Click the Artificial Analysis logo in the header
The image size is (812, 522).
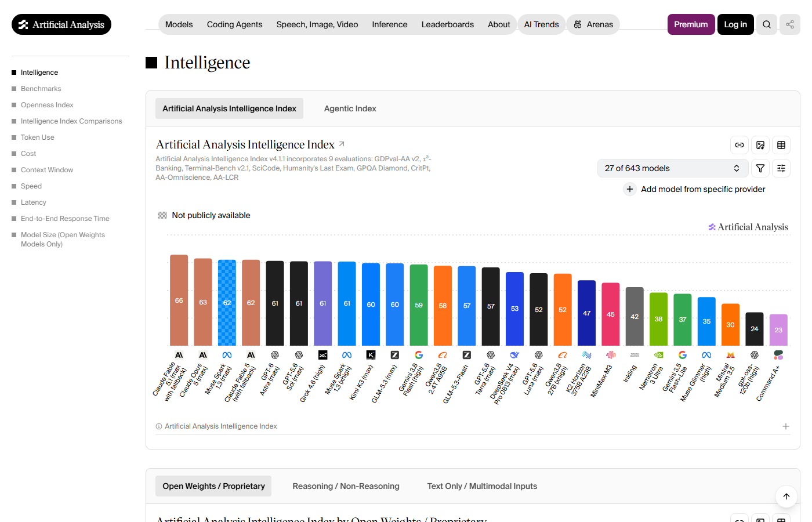61,24
